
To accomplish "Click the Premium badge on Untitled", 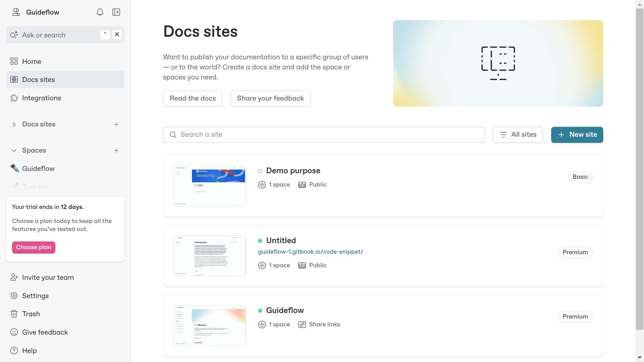I will click(x=575, y=252).
